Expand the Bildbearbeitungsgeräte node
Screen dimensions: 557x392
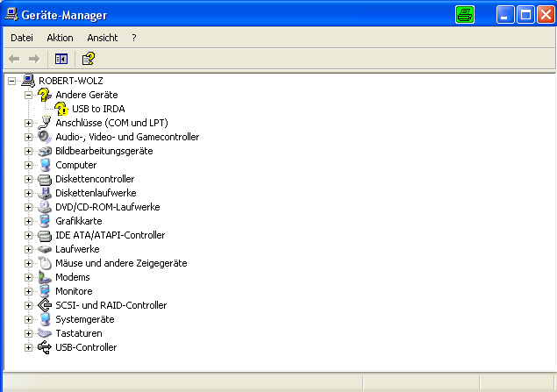click(x=28, y=151)
